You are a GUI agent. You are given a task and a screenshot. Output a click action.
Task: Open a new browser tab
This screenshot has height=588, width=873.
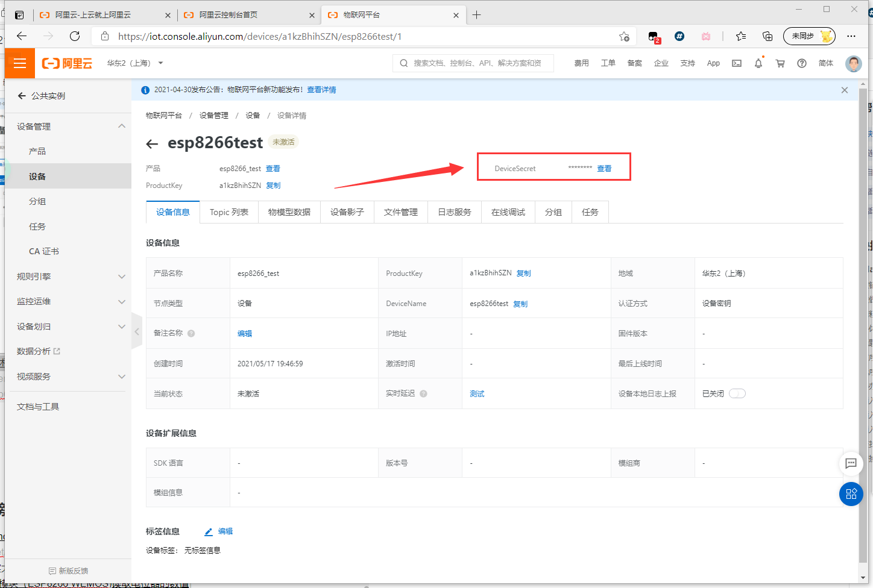coord(476,15)
